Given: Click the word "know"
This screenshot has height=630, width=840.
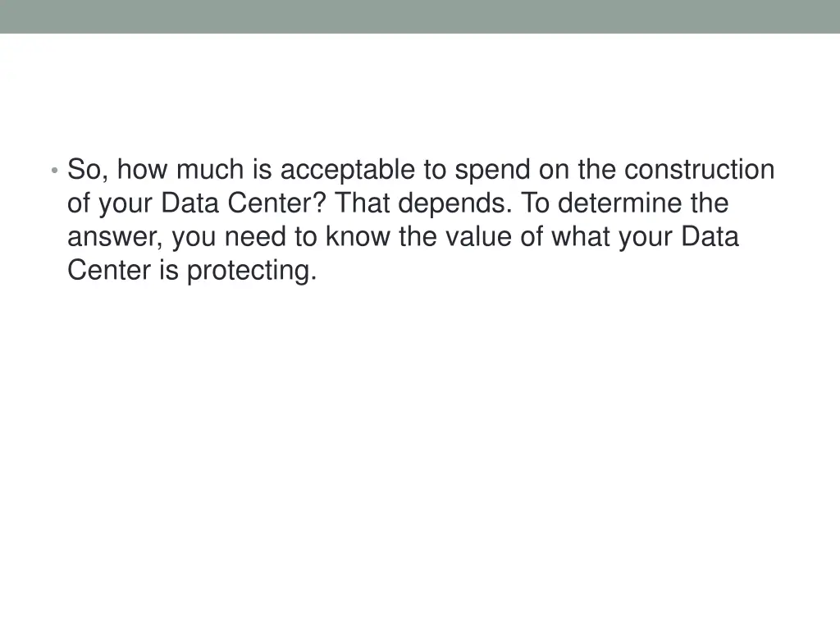Looking at the screenshot, I should pos(358,237).
